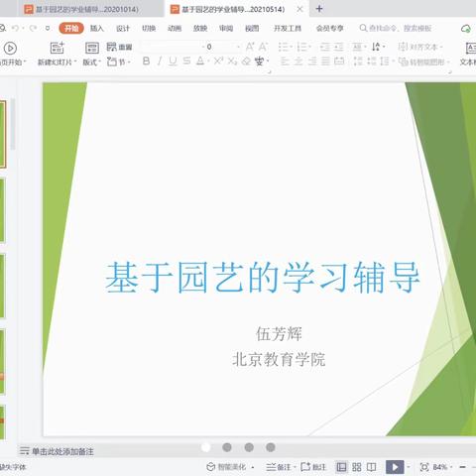Image resolution: width=476 pixels, height=476 pixels.
Task: Open the font settings dialog launcher
Action: (x=270, y=71)
